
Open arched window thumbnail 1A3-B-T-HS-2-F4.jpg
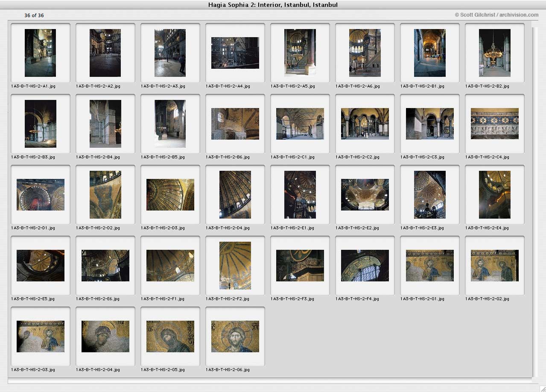click(x=365, y=266)
